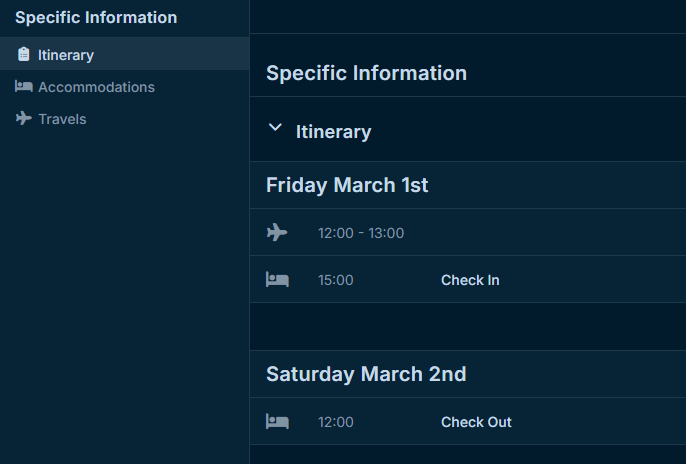This screenshot has height=464, width=686.
Task: Select the Check In entry
Action: point(470,280)
